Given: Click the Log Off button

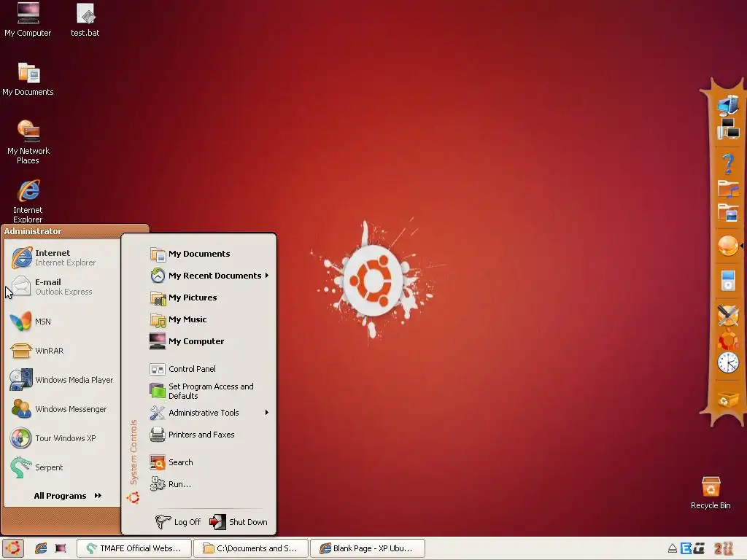Looking at the screenshot, I should coord(179,522).
